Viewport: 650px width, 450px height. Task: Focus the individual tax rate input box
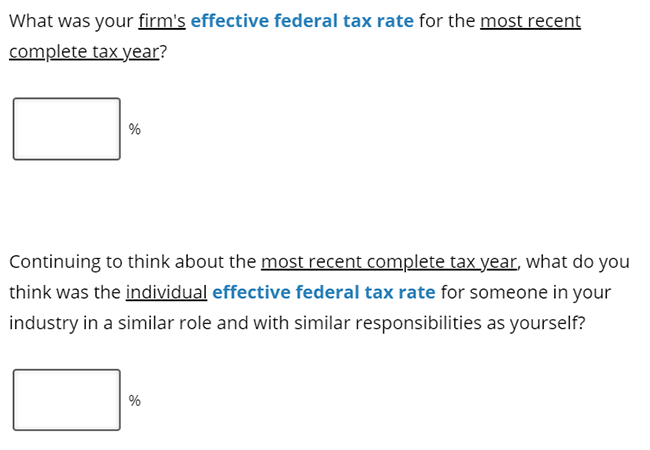point(67,400)
